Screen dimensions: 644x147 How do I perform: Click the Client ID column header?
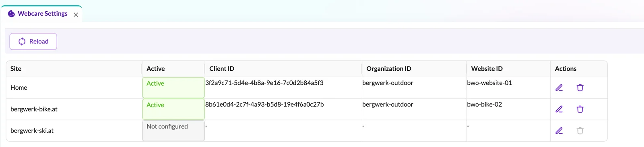tap(283, 69)
